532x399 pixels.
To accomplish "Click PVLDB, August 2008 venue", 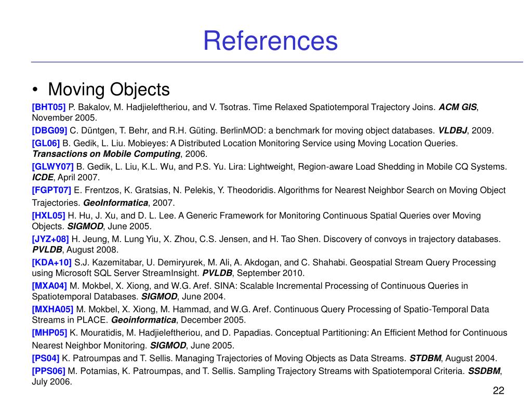I will click(75, 250).
